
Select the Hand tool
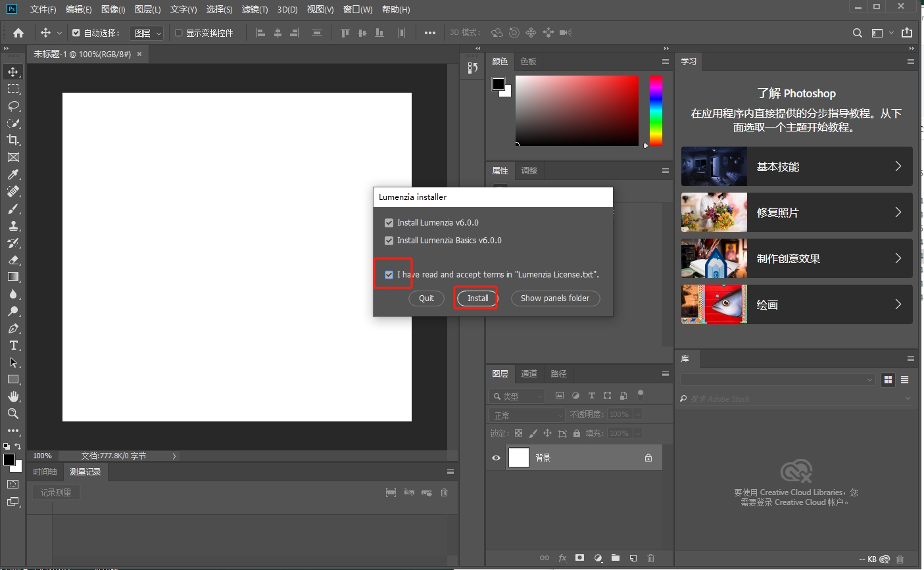(13, 396)
